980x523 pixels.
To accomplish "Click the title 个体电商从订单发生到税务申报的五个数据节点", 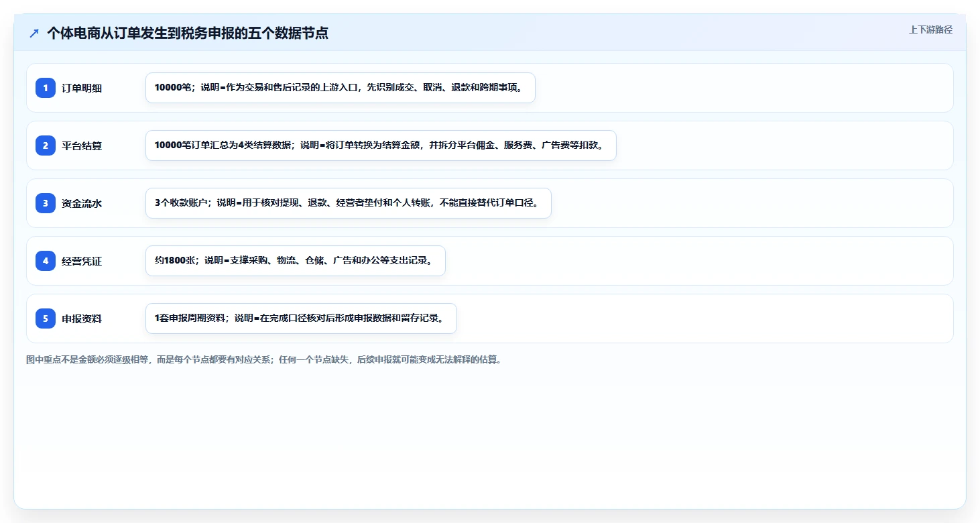I will [188, 33].
